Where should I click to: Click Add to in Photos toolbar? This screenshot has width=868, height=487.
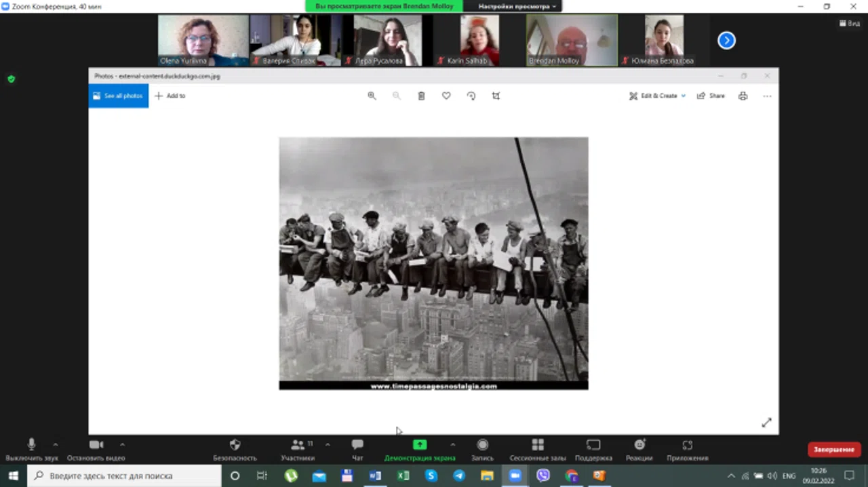pyautogui.click(x=170, y=96)
